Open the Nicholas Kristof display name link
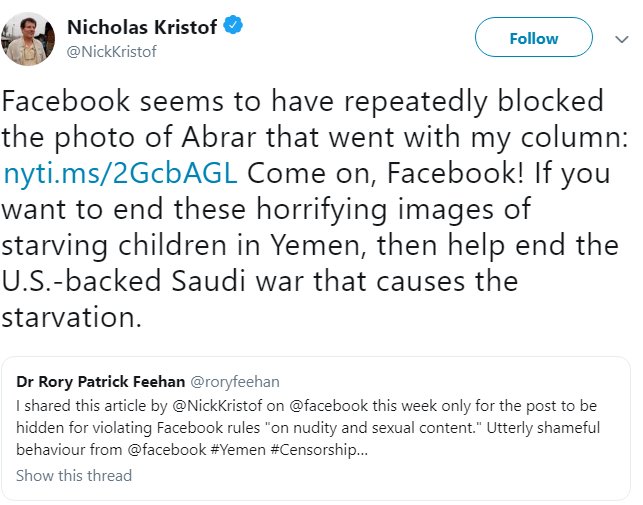The height and width of the screenshot is (505, 643). pyautogui.click(x=140, y=26)
